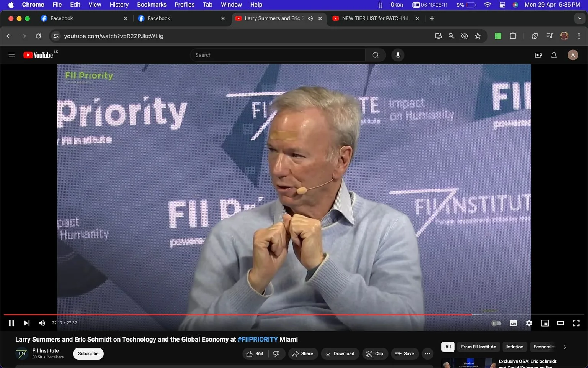Switch to first Facebook tab
Image resolution: width=588 pixels, height=368 pixels.
(84, 18)
